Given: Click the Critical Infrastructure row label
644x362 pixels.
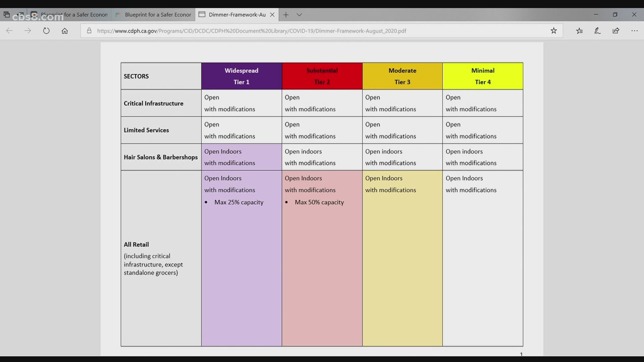Looking at the screenshot, I should 154,104.
